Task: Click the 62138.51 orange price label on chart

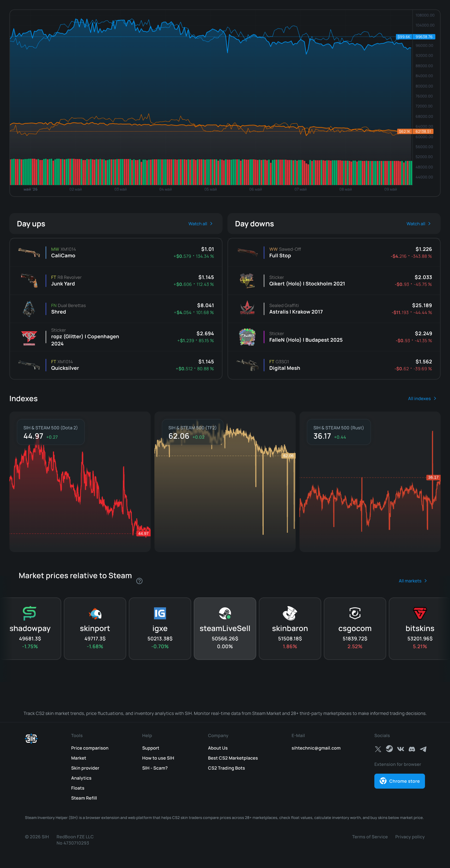Action: (x=423, y=131)
